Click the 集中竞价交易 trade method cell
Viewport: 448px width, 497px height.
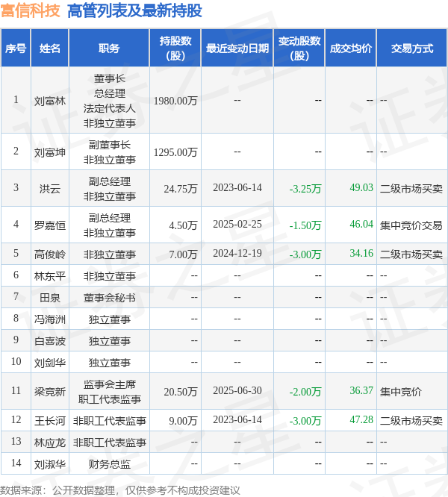coord(411,225)
